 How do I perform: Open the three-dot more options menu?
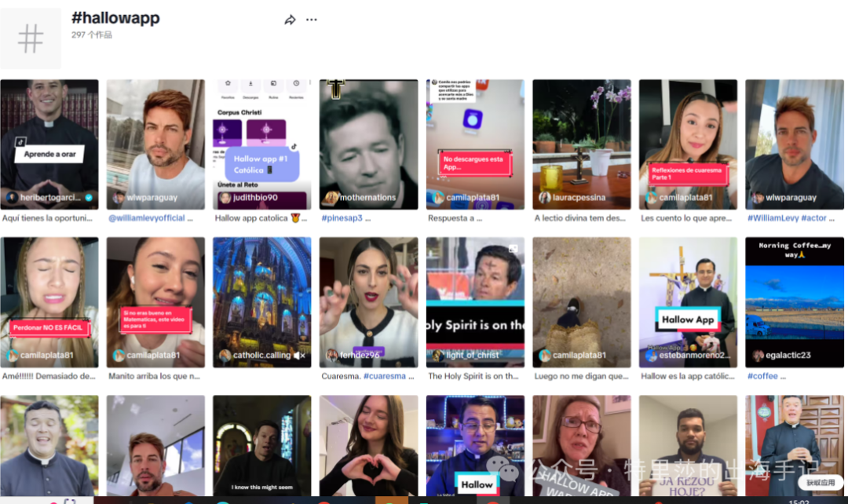(312, 20)
